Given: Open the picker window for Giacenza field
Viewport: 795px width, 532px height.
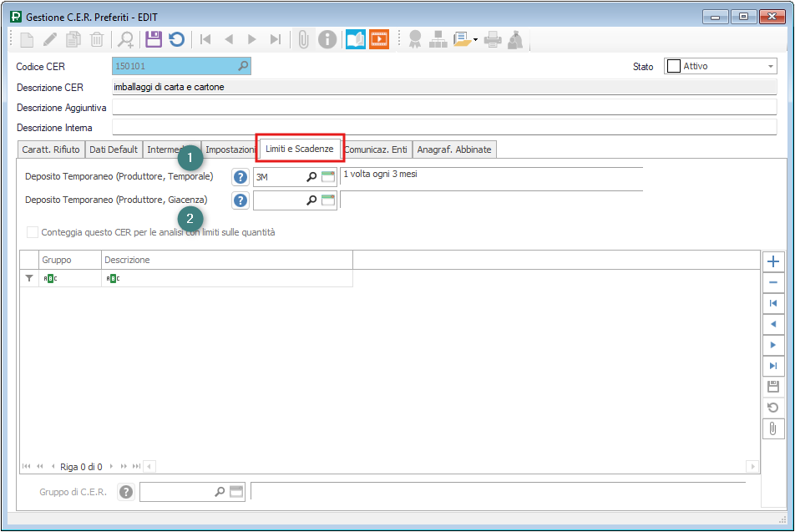Looking at the screenshot, I should point(328,200).
